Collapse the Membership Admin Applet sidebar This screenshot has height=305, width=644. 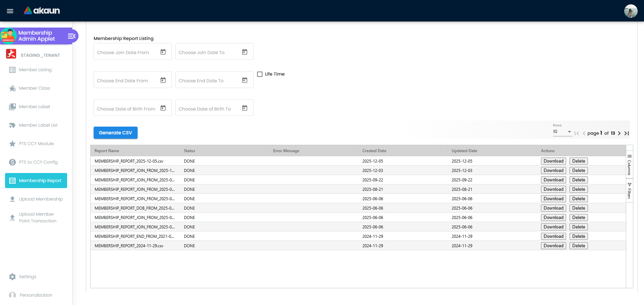pos(71,36)
